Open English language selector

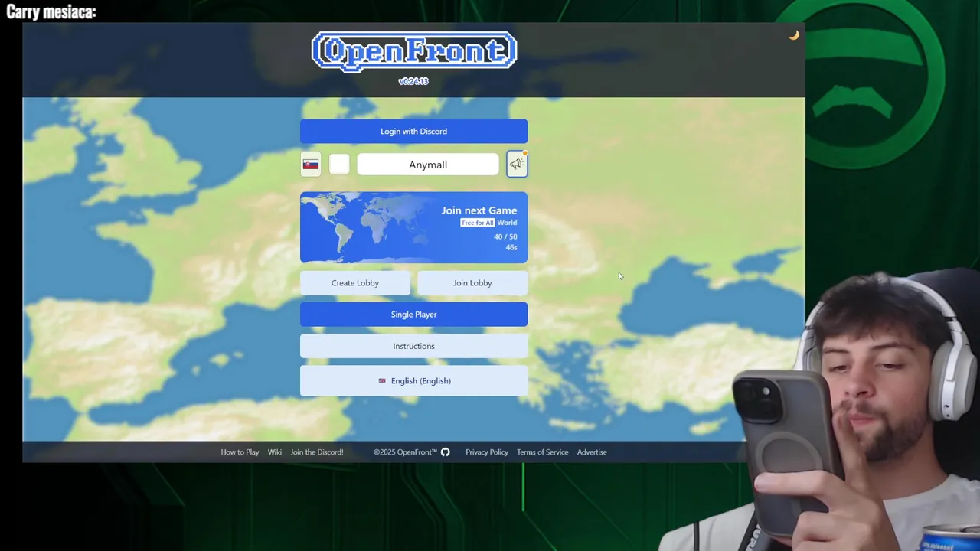coord(413,380)
